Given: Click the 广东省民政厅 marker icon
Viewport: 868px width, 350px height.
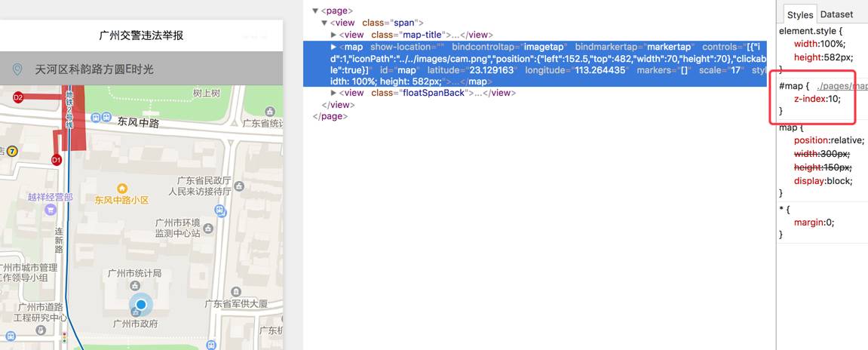Looking at the screenshot, I should click(x=238, y=187).
